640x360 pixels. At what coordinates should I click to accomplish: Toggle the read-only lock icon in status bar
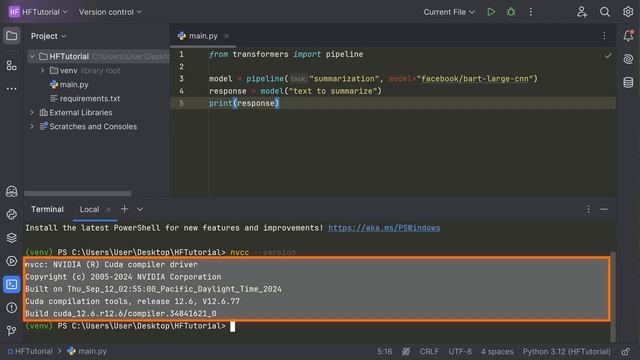click(625, 351)
